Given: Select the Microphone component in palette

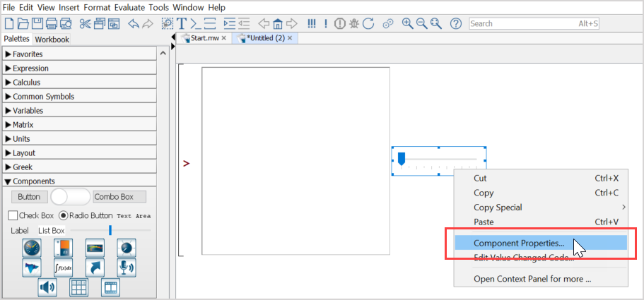Looking at the screenshot, I should [127, 268].
